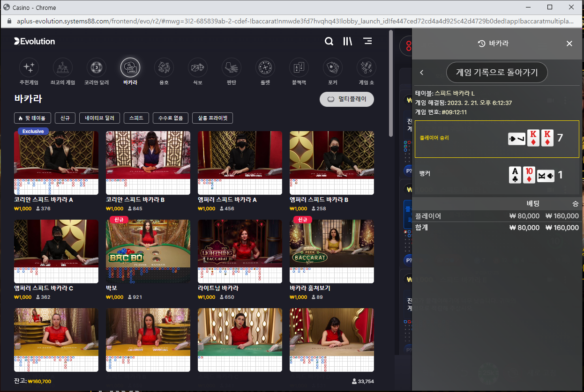Click the player's 7 of spades card
Viewport: 584px width, 392px height.
(x=517, y=139)
